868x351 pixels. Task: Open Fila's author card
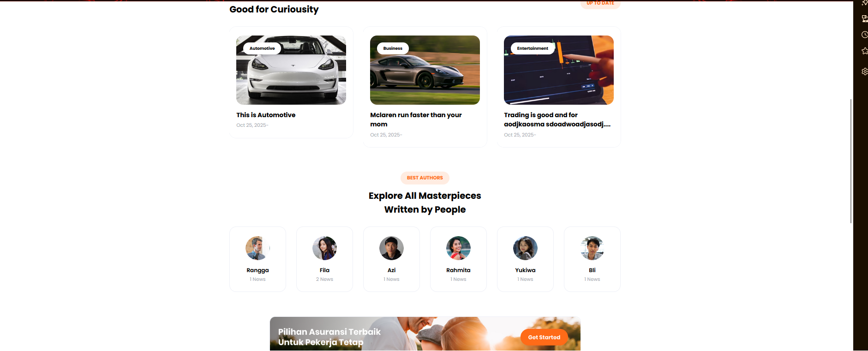324,259
